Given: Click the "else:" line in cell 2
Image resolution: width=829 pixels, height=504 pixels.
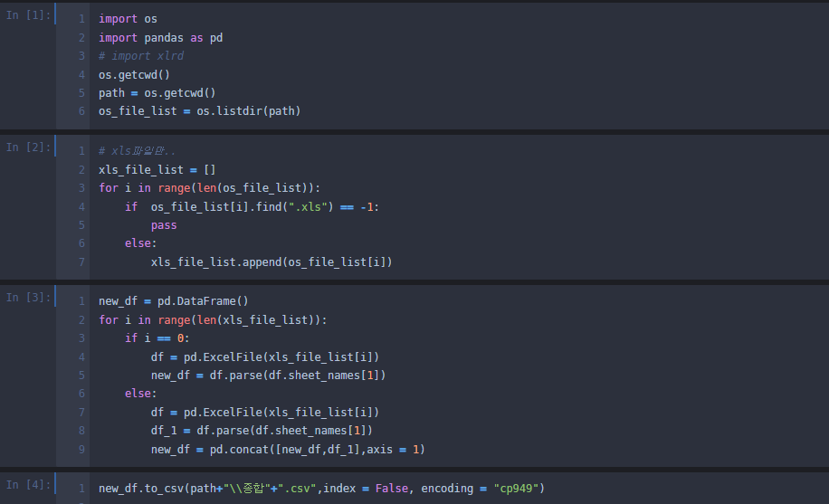Looking at the screenshot, I should [x=140, y=243].
